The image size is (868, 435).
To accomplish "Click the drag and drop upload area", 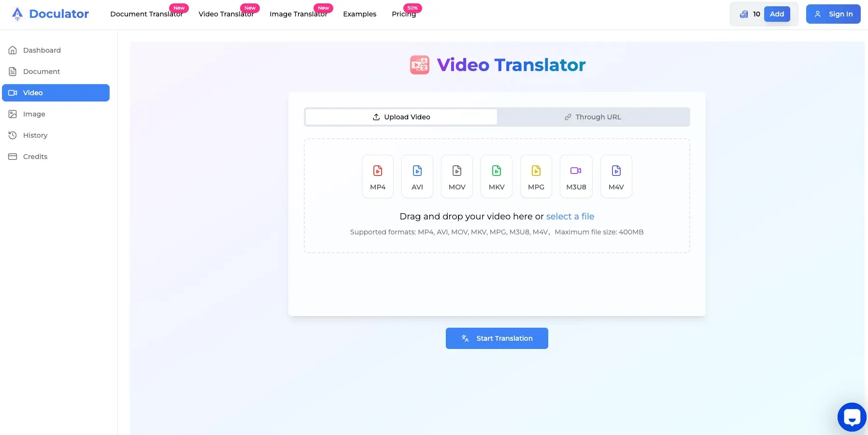I will (x=497, y=196).
